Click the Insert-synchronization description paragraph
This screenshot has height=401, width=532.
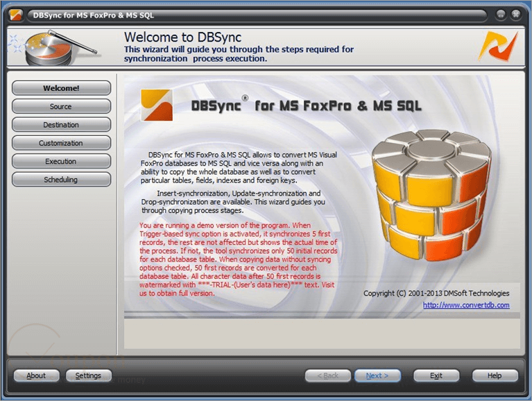click(x=233, y=202)
